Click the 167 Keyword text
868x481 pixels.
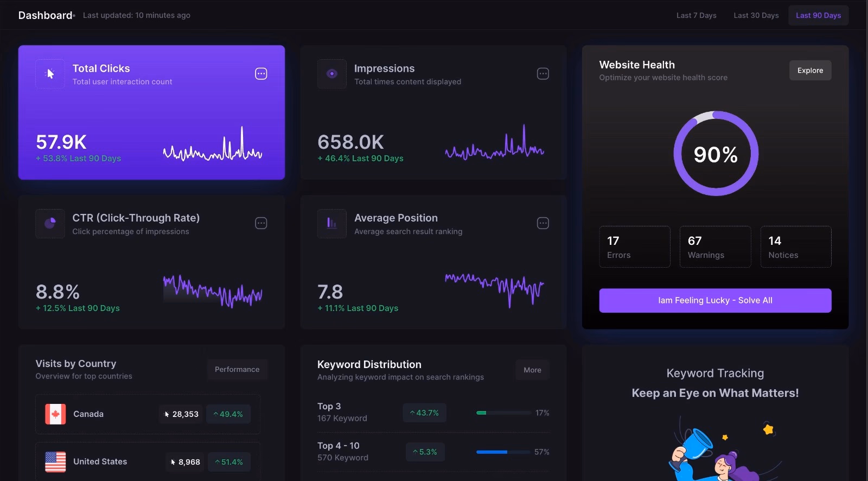pyautogui.click(x=342, y=419)
